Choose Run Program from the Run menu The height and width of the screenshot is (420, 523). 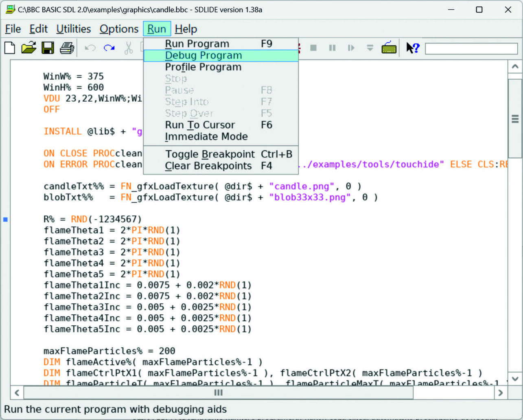point(221,44)
